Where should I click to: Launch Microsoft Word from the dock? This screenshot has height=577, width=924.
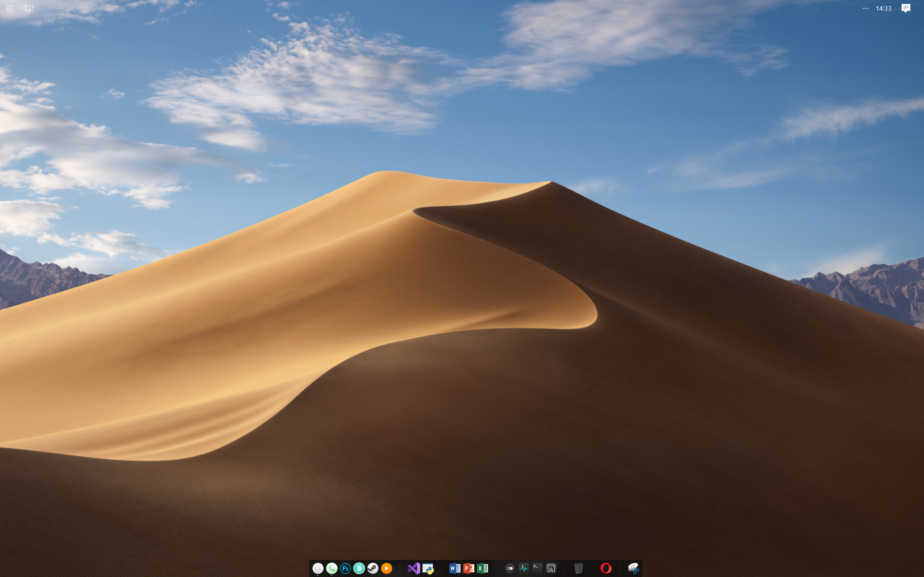click(455, 569)
